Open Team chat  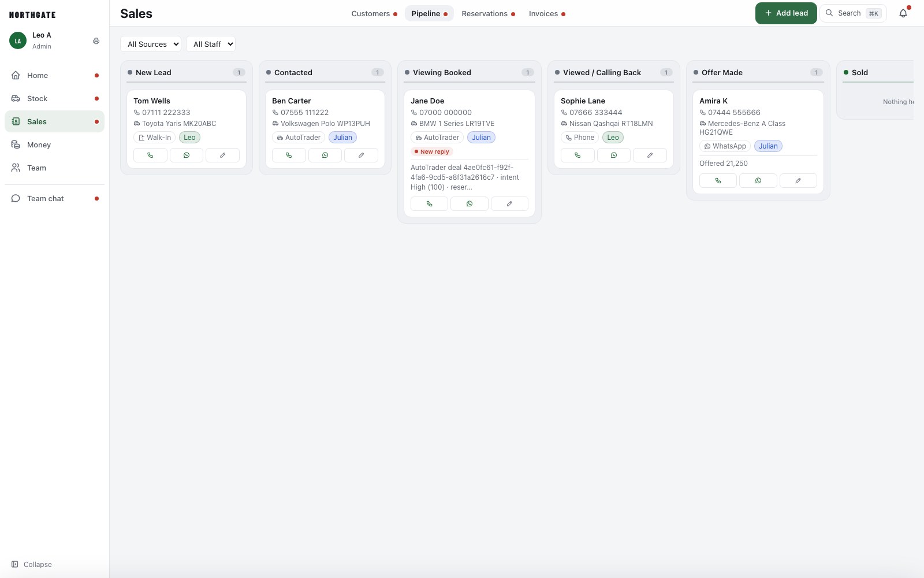click(54, 198)
